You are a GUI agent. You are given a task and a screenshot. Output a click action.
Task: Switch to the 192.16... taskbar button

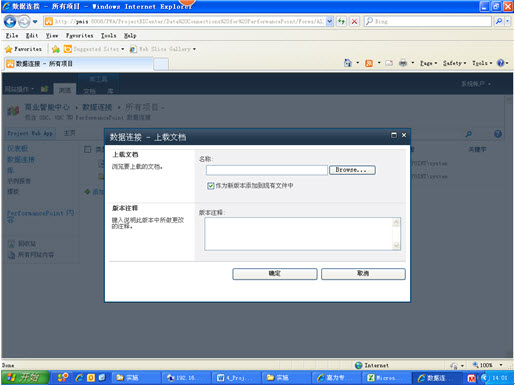tap(186, 378)
